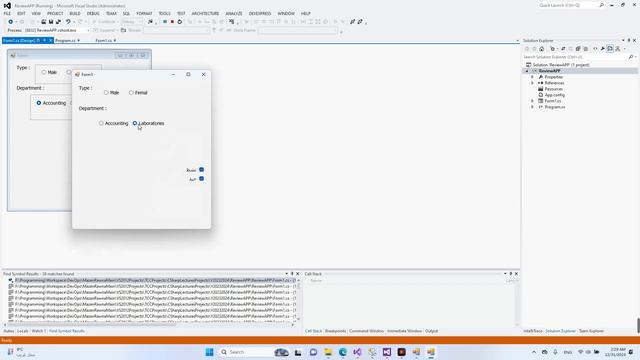
Task: Click the Undo toolbar icon
Action: point(68,22)
